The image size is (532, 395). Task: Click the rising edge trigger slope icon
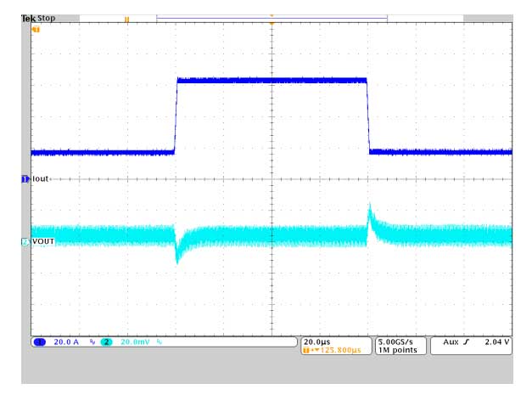(465, 342)
